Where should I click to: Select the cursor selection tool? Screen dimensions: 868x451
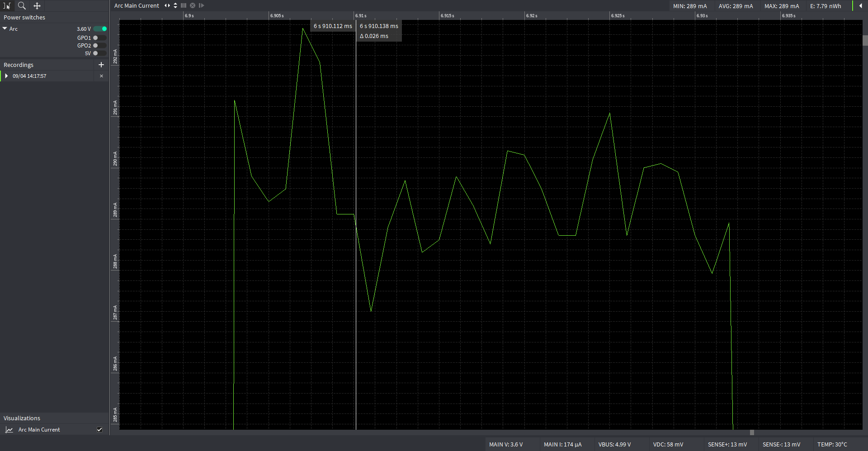(x=7, y=6)
